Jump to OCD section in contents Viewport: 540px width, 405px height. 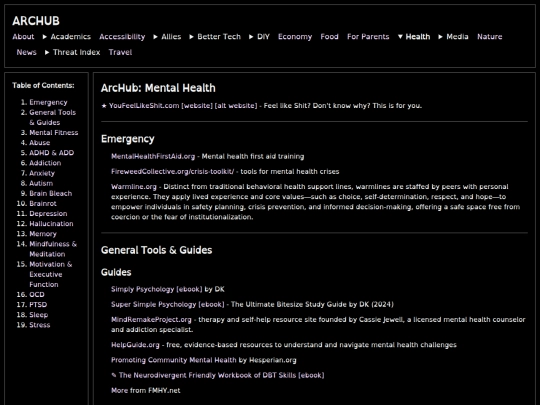tap(37, 294)
